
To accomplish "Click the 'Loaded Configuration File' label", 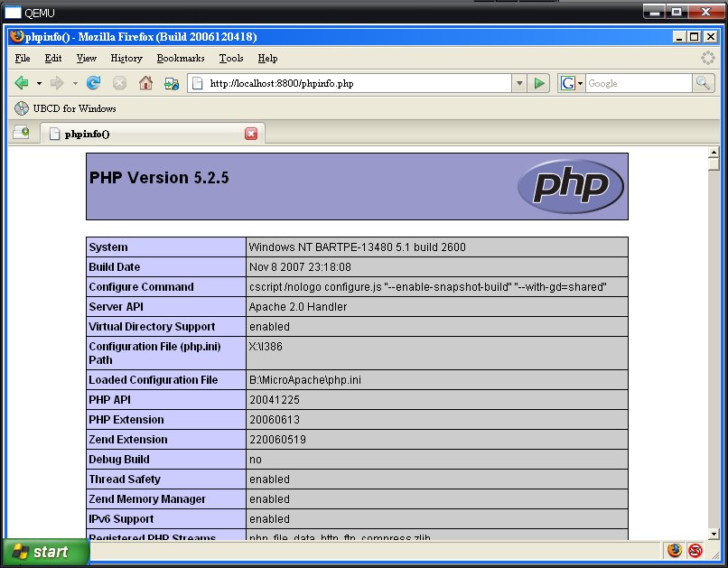I will (154, 380).
